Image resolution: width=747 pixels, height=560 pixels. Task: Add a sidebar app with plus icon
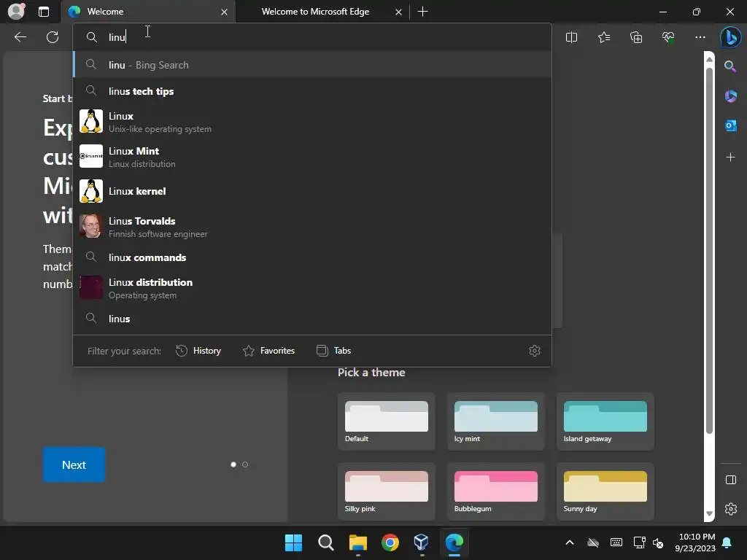click(730, 157)
